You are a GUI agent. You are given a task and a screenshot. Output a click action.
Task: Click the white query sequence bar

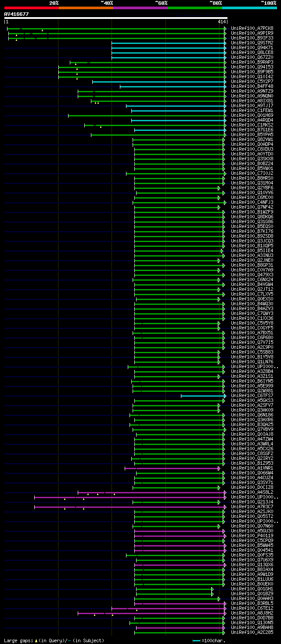pos(116,18)
